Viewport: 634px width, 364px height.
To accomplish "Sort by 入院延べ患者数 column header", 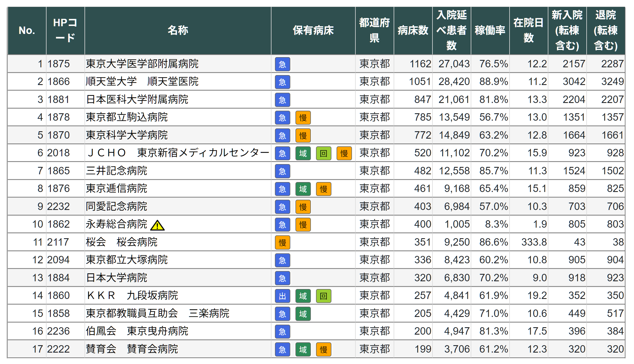I will (452, 31).
